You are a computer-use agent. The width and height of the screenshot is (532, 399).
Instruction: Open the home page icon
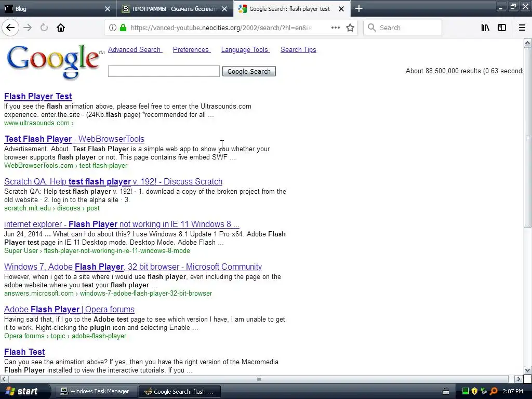[61, 28]
